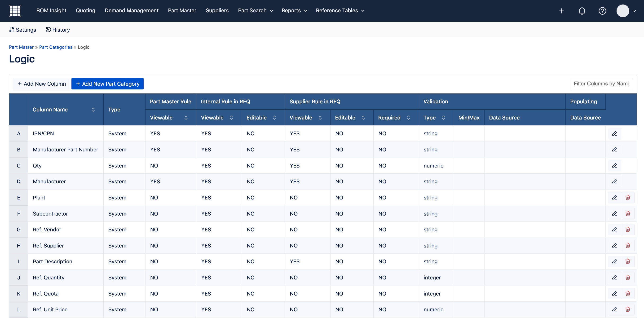
Task: Focus the Filter Columns by Name field
Action: tap(601, 84)
